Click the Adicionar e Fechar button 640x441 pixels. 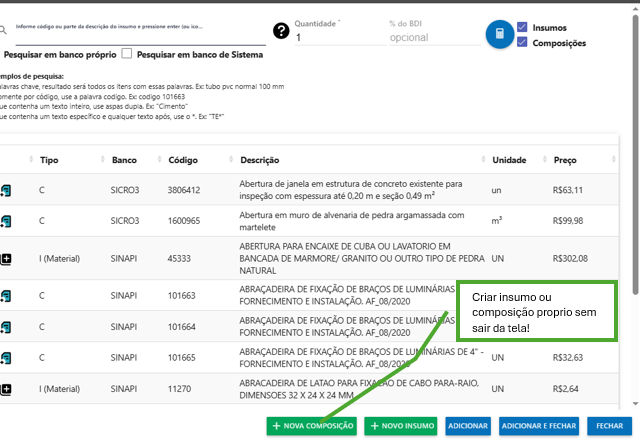coord(539,426)
